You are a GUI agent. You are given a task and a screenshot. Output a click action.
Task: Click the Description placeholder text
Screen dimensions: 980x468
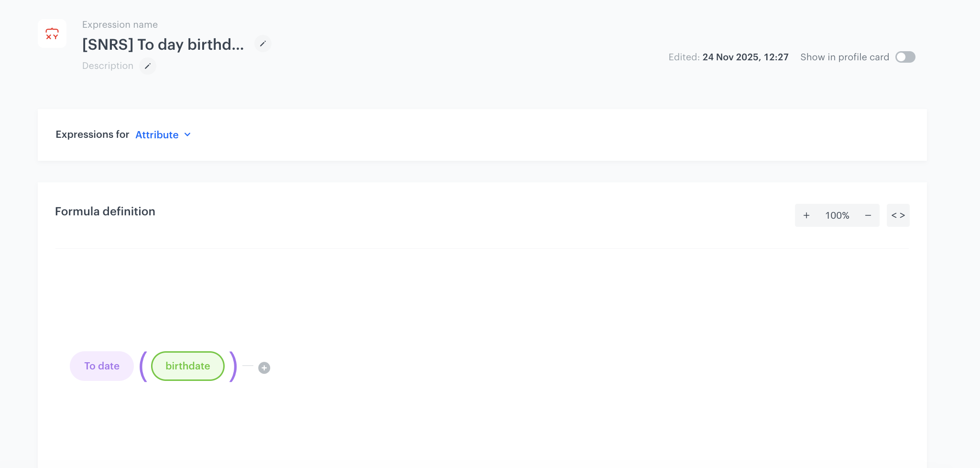coord(108,66)
